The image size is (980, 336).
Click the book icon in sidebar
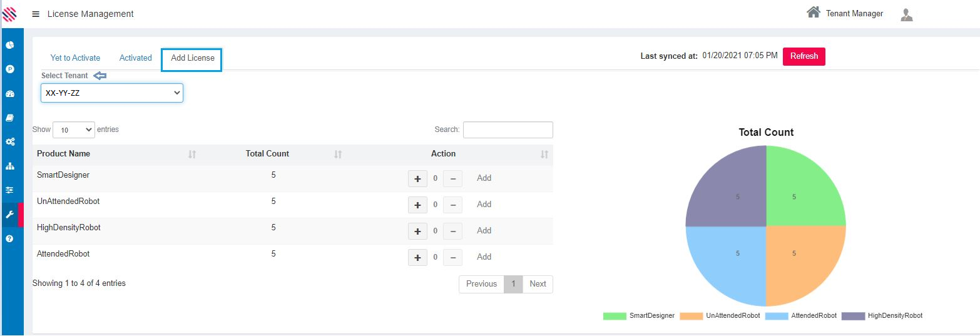10,118
